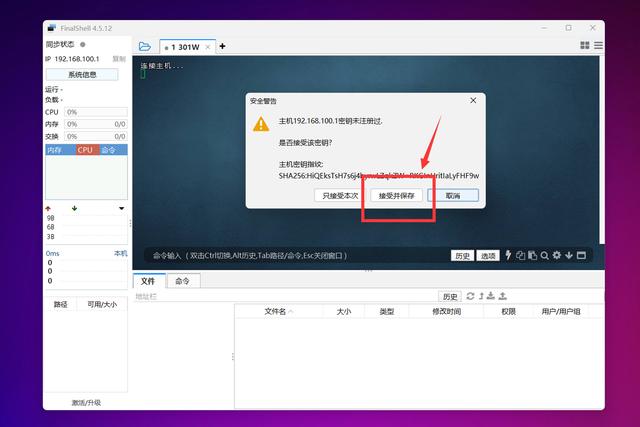Add a new tab with plus icon
Viewport: 640px width, 427px height.
pyautogui.click(x=222, y=46)
